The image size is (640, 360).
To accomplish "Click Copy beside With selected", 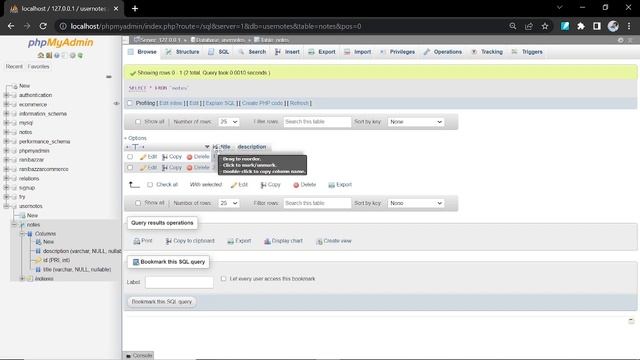I will click(271, 185).
